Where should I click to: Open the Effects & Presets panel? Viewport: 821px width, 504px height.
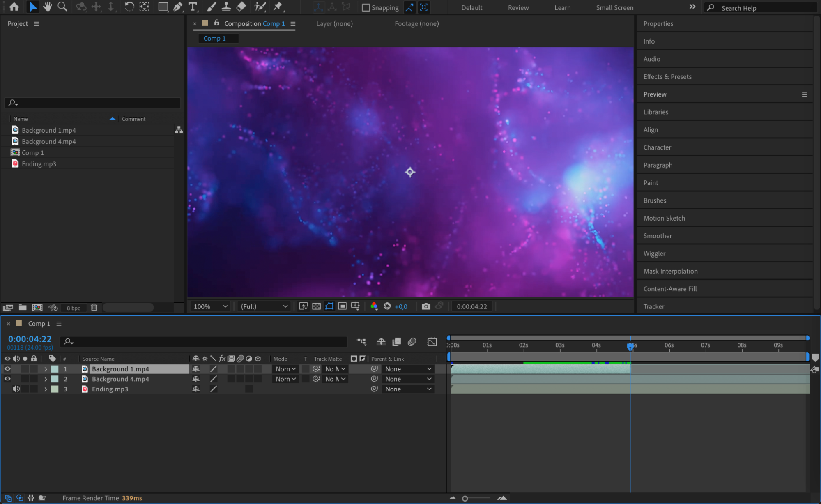point(667,77)
